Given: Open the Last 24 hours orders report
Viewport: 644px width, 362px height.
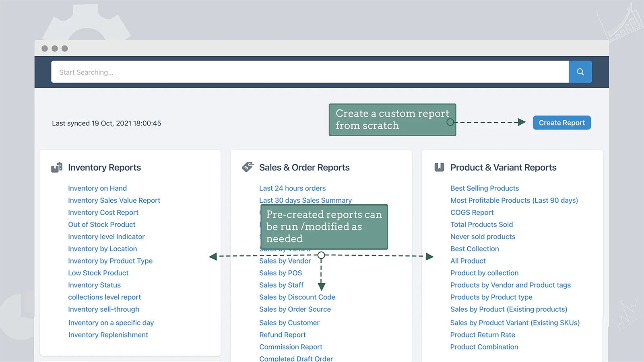Looking at the screenshot, I should pos(292,188).
